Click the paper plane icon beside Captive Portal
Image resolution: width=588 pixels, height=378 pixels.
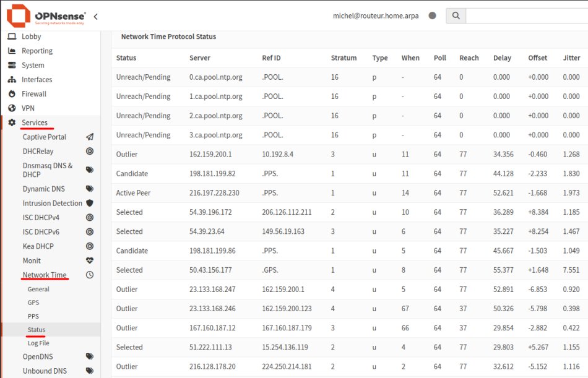click(x=90, y=137)
